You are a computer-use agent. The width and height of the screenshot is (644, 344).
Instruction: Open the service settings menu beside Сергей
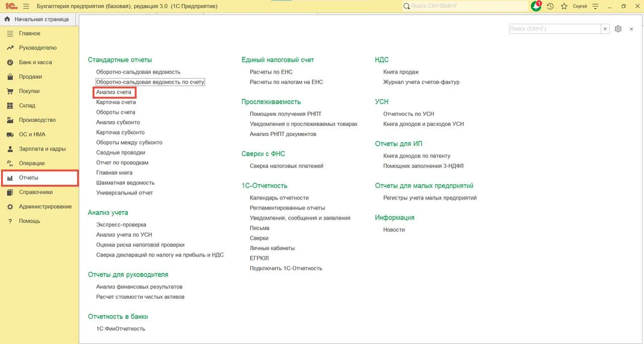(x=596, y=6)
